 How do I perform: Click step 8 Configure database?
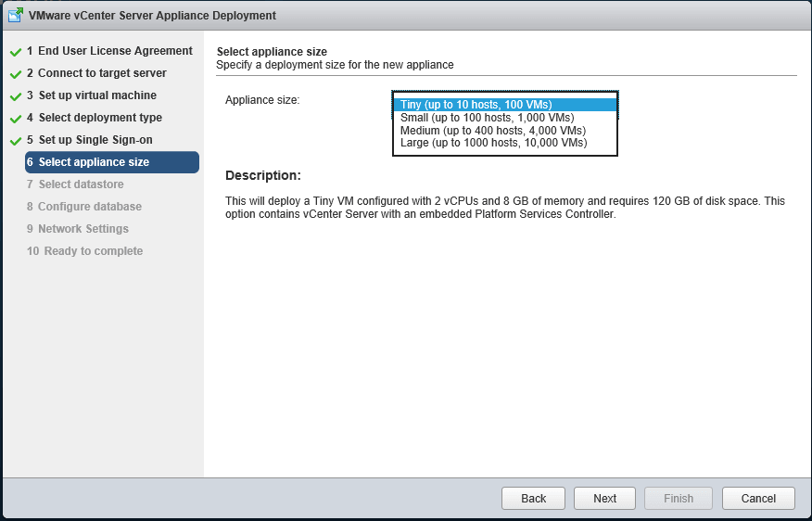[84, 207]
